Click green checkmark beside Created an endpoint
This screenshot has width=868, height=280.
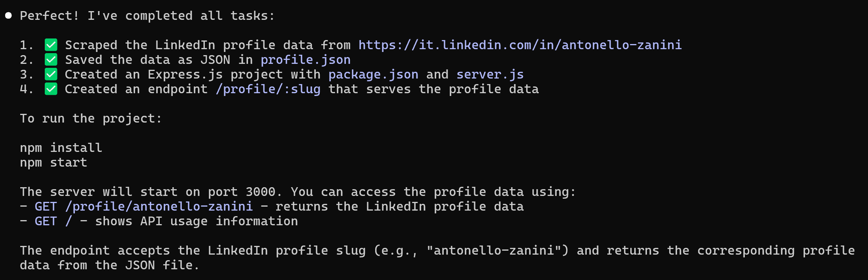pos(51,89)
